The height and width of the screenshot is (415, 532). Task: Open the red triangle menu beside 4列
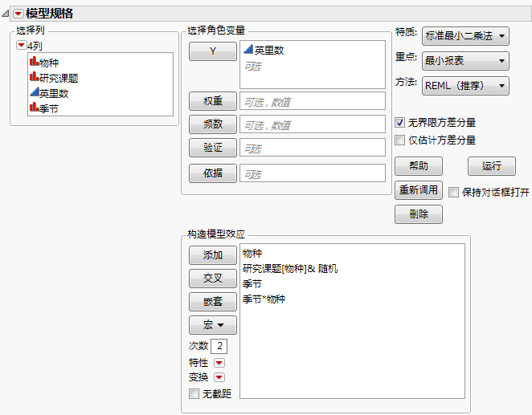point(22,46)
